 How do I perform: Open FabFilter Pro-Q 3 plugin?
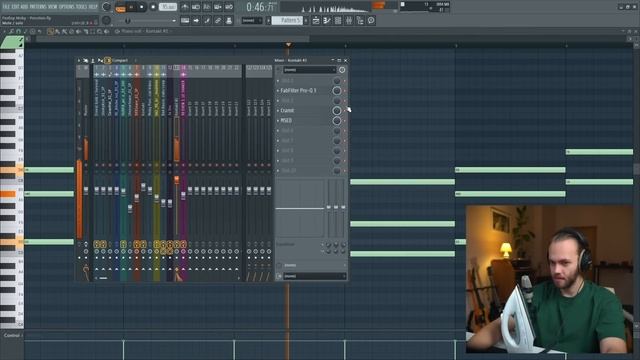pyautogui.click(x=298, y=91)
